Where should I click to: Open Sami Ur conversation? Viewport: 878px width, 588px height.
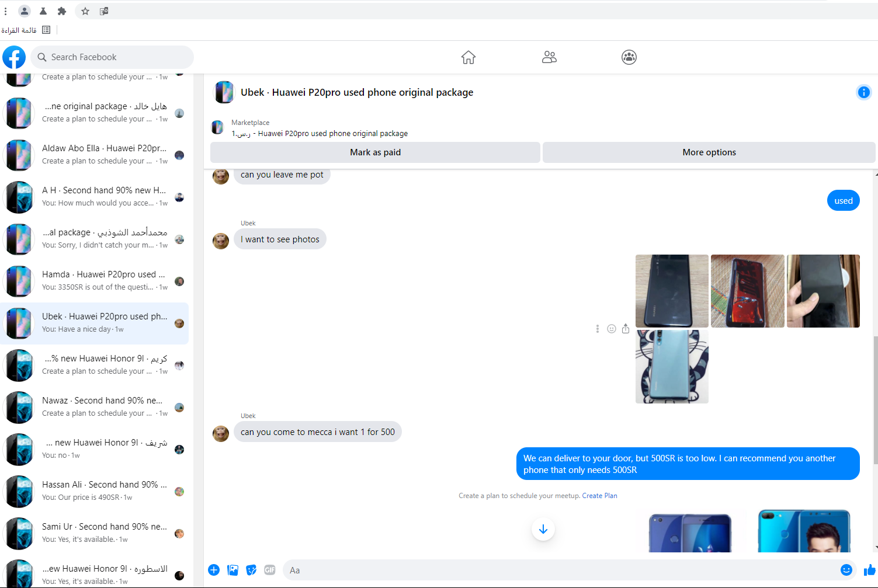pyautogui.click(x=95, y=533)
